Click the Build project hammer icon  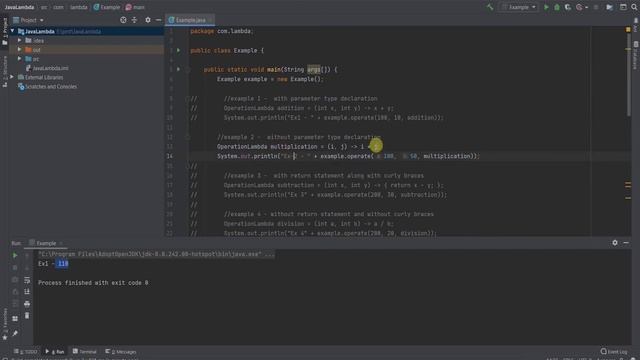coord(490,7)
